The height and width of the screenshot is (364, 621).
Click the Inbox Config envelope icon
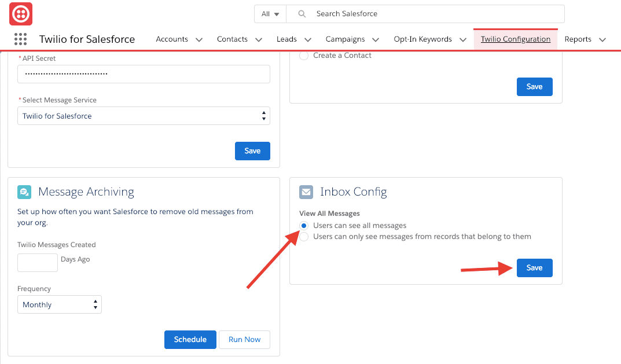pyautogui.click(x=306, y=191)
